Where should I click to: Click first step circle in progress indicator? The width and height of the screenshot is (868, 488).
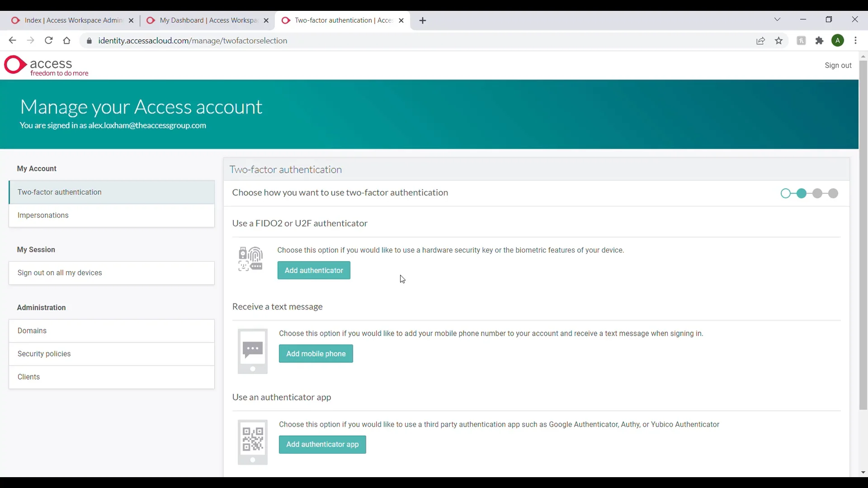coord(786,193)
